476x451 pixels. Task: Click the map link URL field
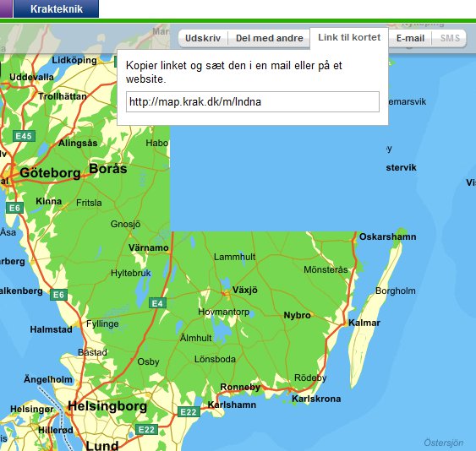[x=253, y=101]
